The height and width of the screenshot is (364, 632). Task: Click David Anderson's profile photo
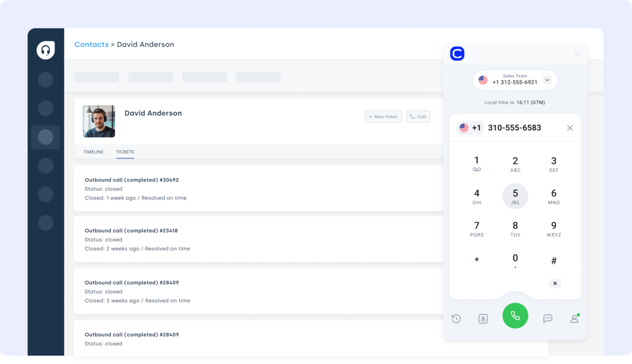(x=99, y=121)
